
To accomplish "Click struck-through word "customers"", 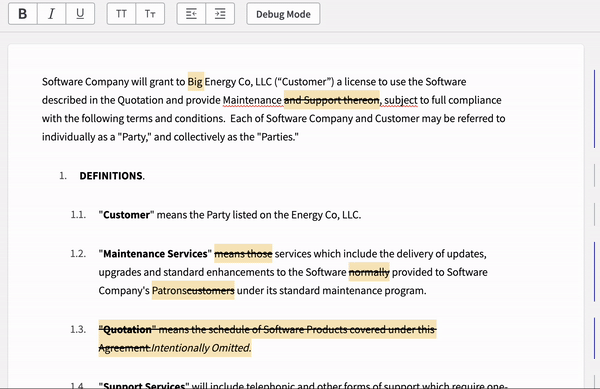I will [211, 291].
